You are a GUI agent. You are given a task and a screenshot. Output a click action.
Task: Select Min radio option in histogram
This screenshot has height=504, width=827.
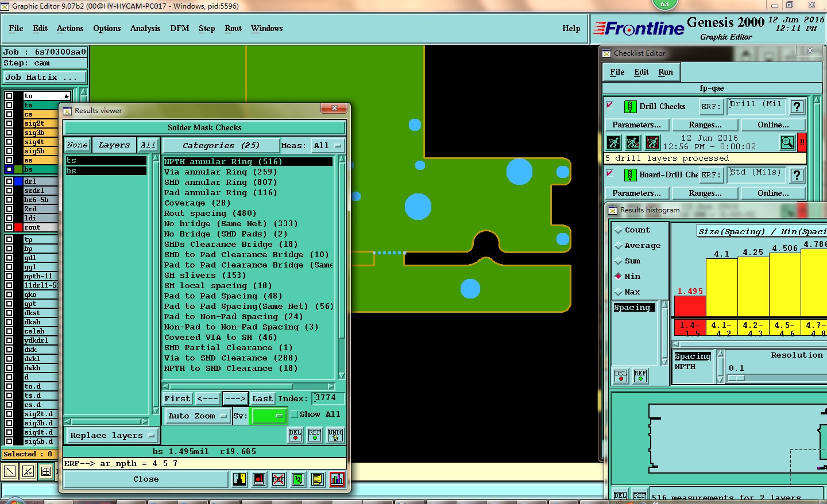tap(619, 277)
